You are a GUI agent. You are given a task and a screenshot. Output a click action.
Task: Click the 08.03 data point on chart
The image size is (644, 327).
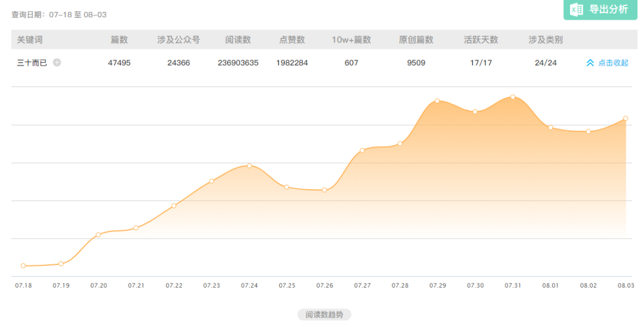point(626,118)
